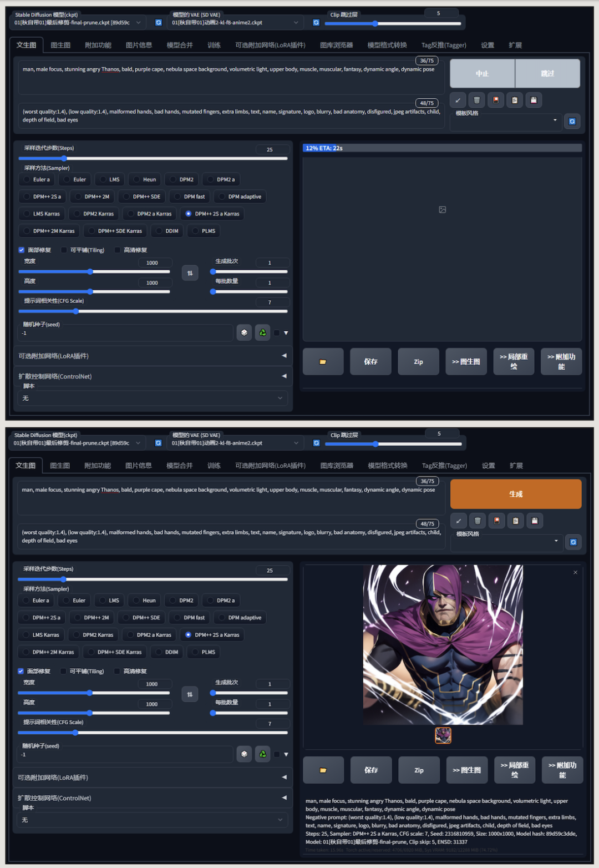599x868 pixels.
Task: Select DPM++ SDE sampler in upper screenshot
Action: pyautogui.click(x=141, y=196)
